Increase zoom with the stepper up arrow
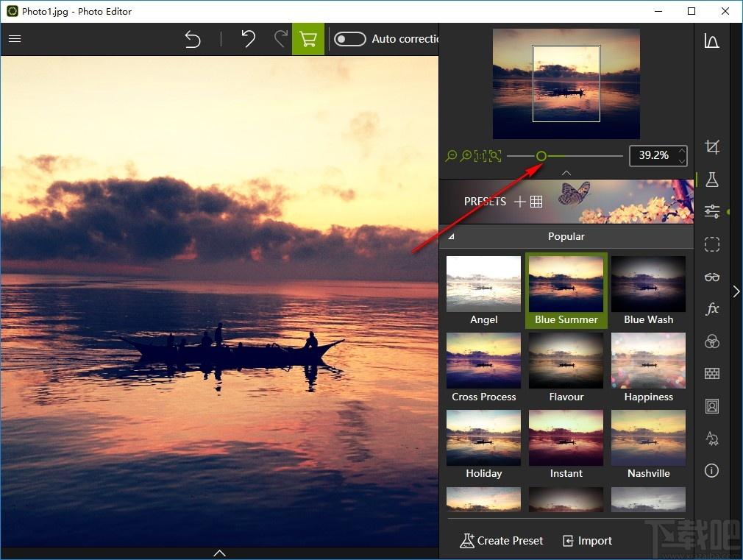Viewport: 743px width, 560px height. click(682, 151)
